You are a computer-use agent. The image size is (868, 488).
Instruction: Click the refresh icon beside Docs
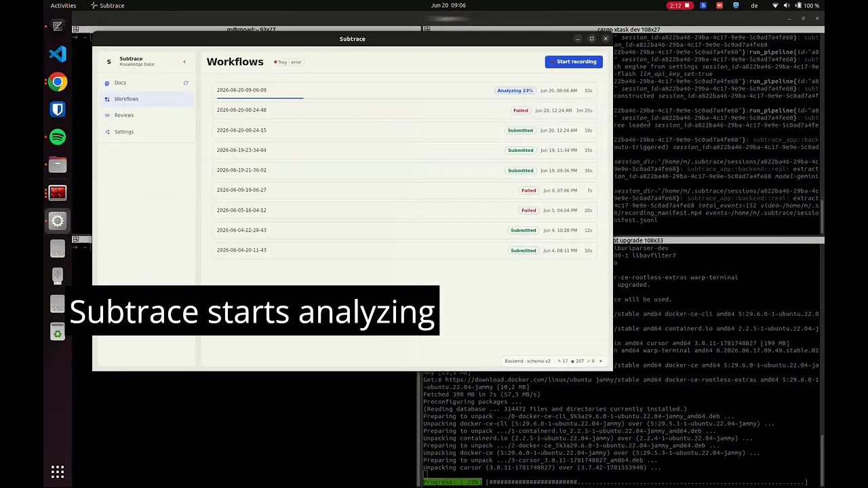185,83
